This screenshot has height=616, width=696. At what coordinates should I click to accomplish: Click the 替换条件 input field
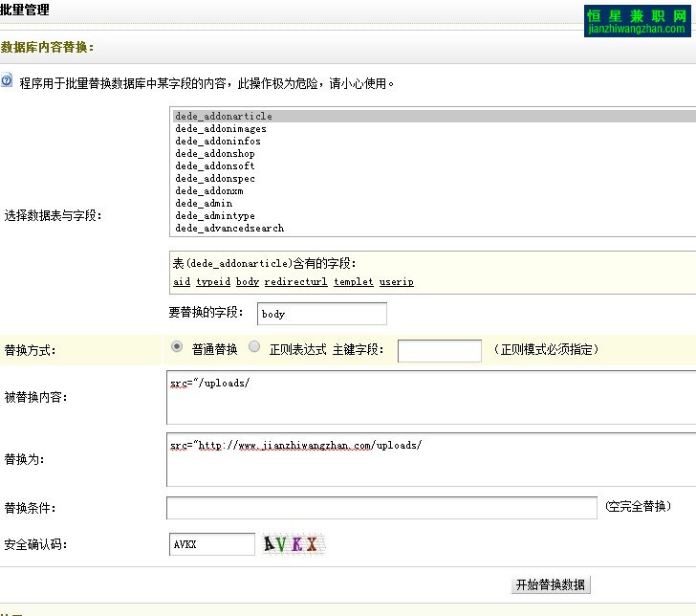point(381,507)
